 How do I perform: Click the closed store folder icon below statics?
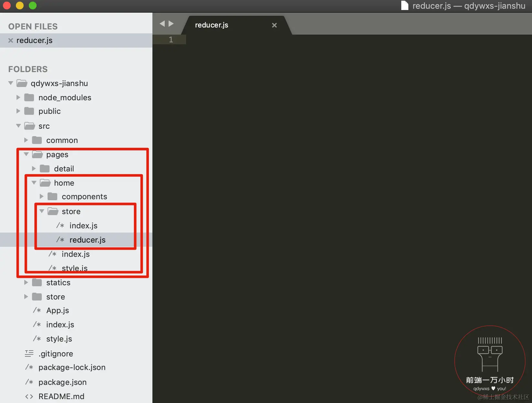(37, 297)
